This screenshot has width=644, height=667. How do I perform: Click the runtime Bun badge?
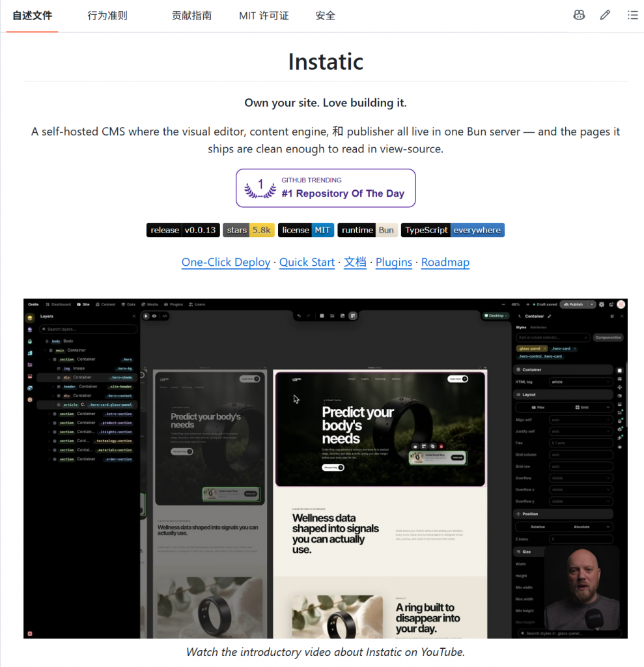click(367, 230)
